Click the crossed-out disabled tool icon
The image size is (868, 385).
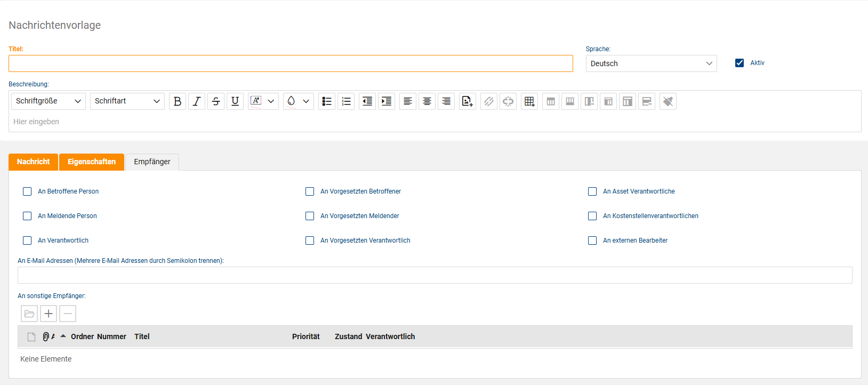pyautogui.click(x=668, y=101)
